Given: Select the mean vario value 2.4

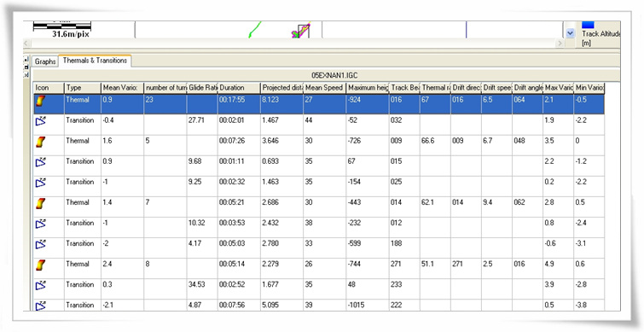Looking at the screenshot, I should (x=107, y=265).
